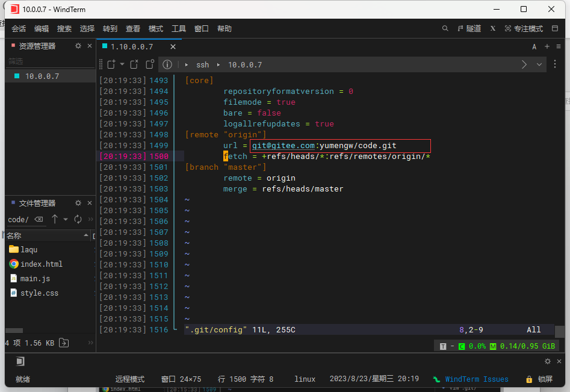Close the 文件管理器 panel
This screenshot has height=392, width=570.
90,203
